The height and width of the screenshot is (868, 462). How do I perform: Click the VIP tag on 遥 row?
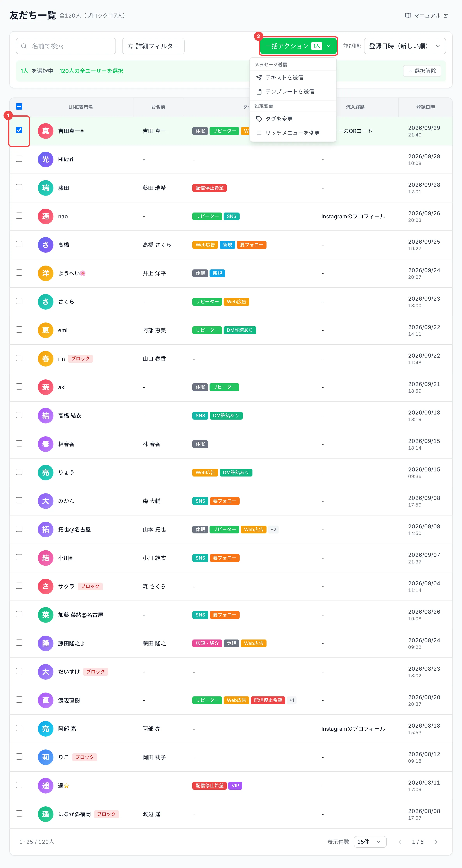(235, 786)
